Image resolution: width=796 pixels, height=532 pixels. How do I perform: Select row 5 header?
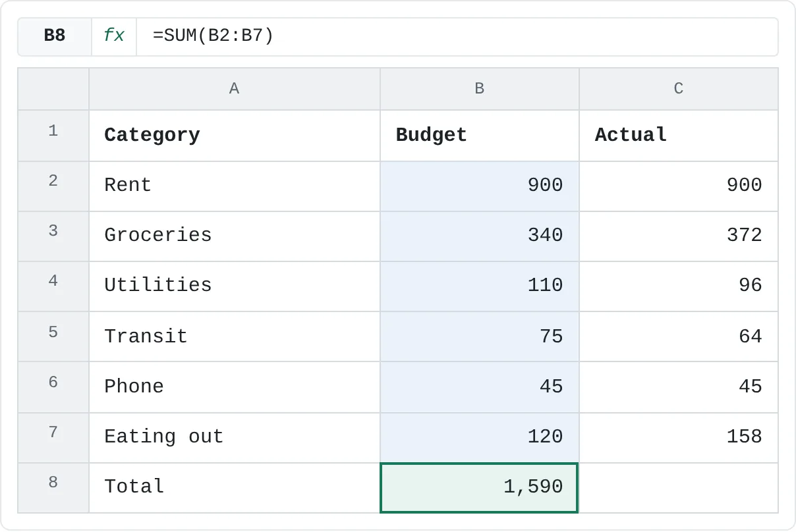tap(53, 336)
